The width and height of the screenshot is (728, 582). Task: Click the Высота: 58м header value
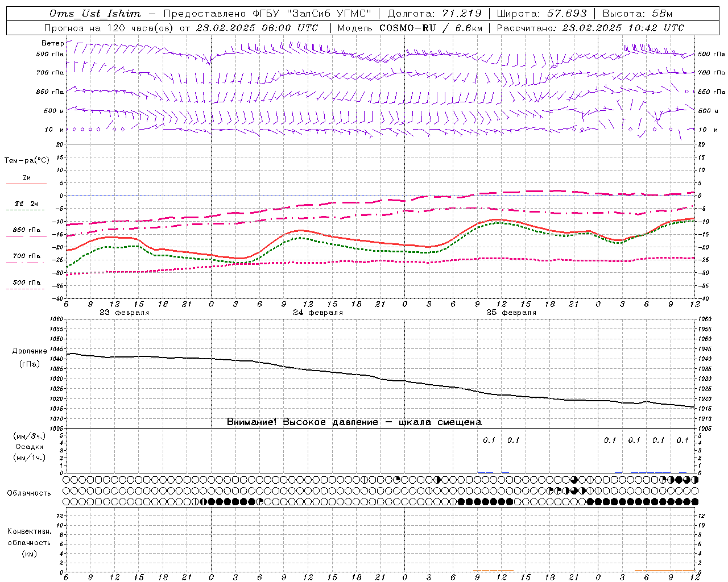click(637, 14)
